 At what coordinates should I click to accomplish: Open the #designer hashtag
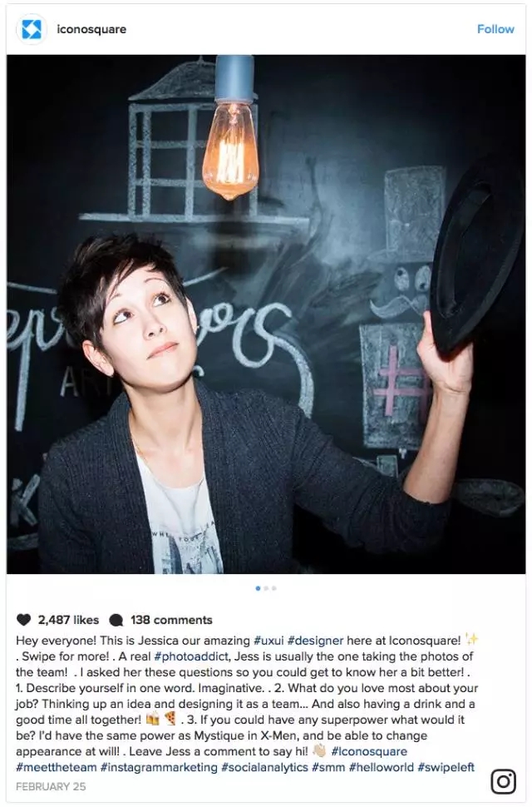(316, 641)
